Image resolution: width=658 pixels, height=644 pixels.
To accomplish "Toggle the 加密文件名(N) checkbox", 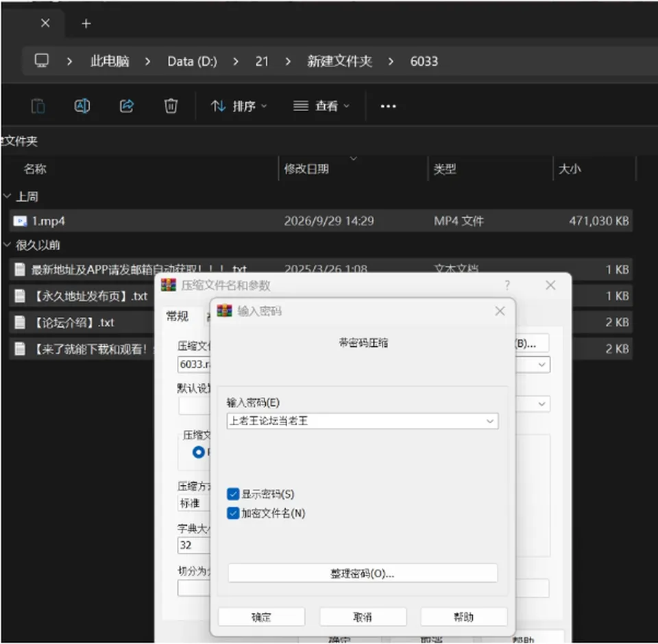I will 233,513.
